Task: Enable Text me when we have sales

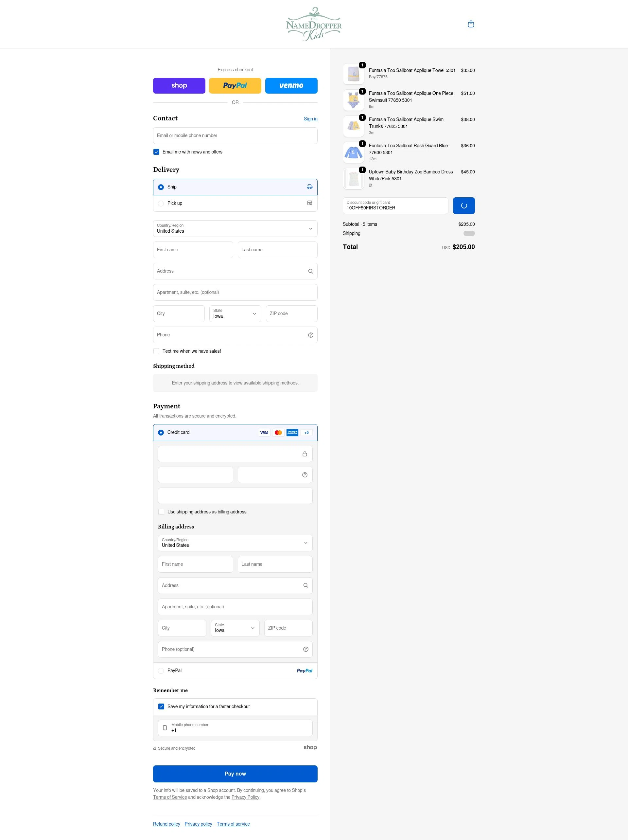Action: (156, 351)
